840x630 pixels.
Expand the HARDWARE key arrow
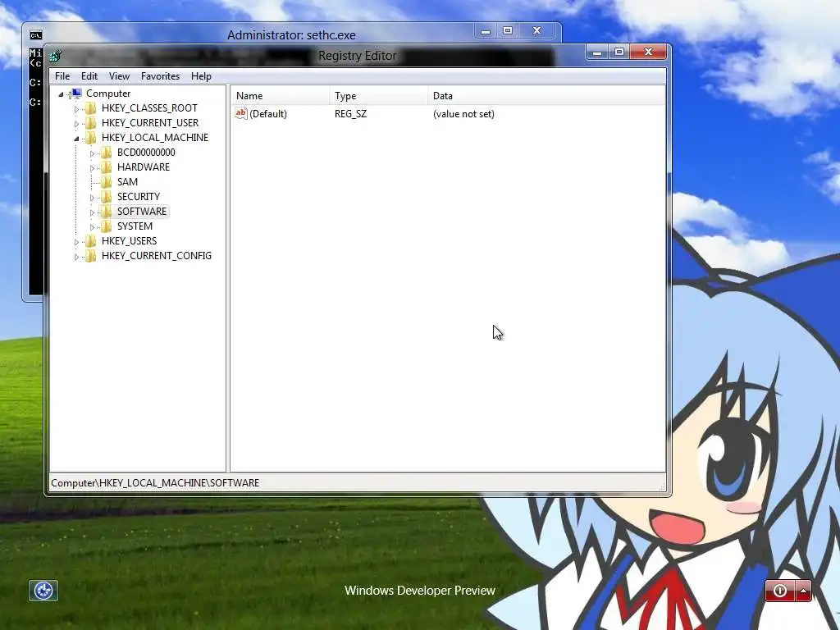pyautogui.click(x=92, y=168)
